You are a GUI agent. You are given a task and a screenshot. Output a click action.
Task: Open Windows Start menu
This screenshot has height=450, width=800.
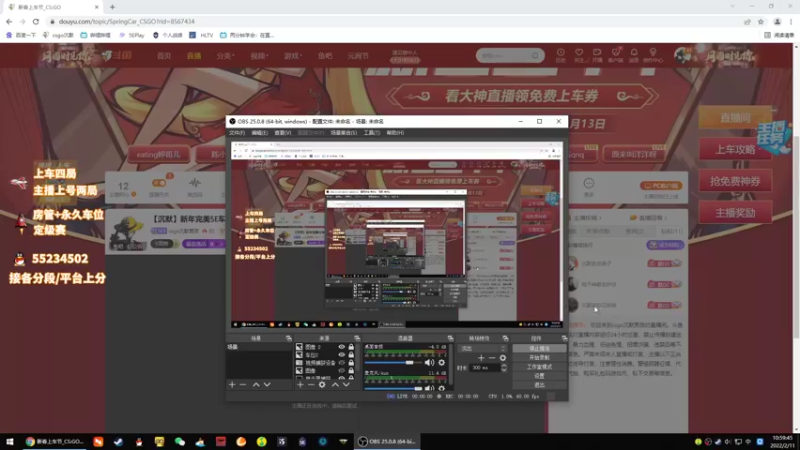[10, 442]
